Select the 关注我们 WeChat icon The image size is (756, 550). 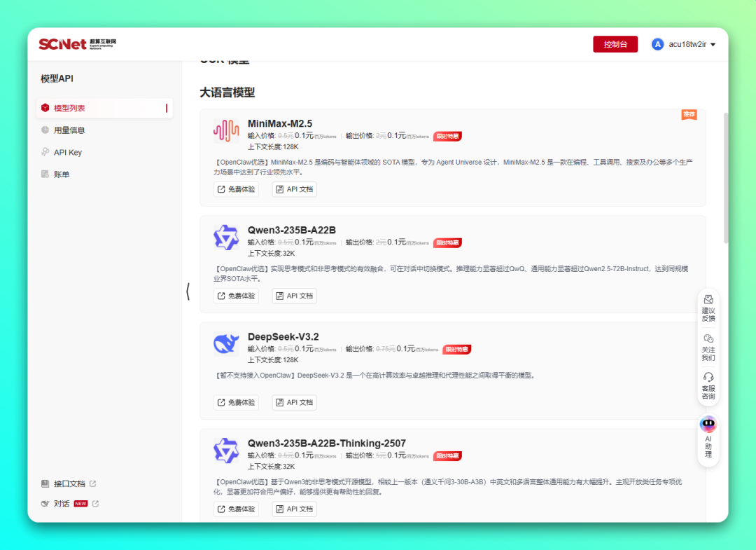click(708, 338)
